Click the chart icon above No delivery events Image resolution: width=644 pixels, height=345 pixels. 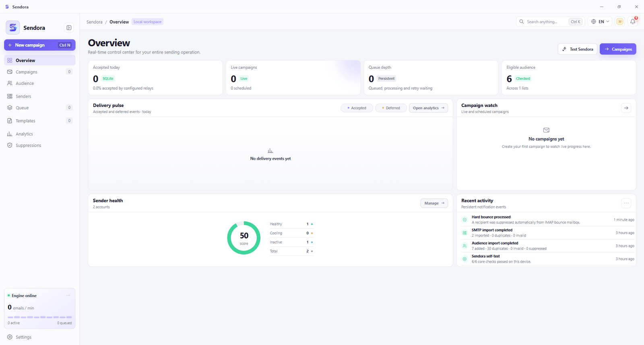(270, 151)
